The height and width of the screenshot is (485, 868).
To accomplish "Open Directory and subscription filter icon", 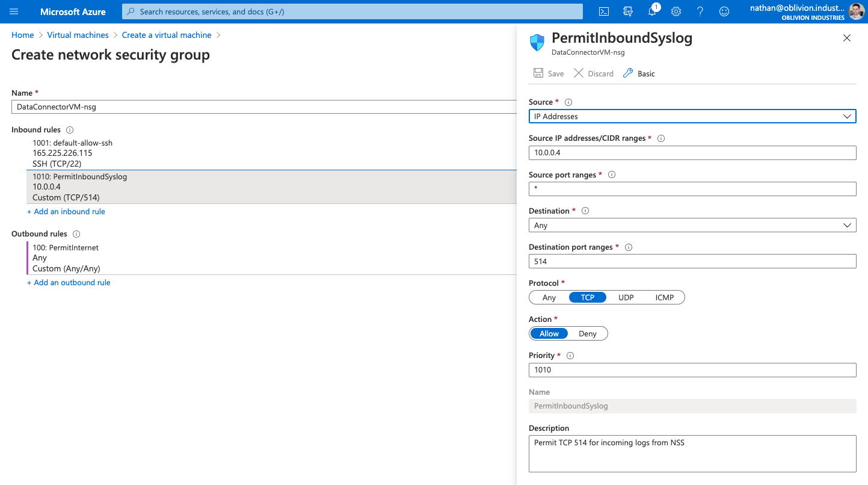I will tap(628, 11).
